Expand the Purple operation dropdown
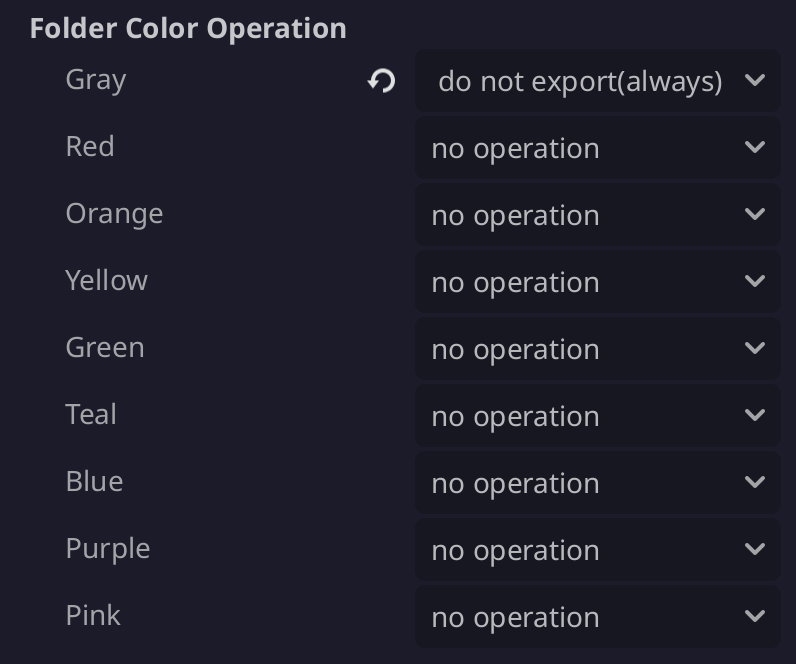Viewport: 796px width, 664px height. pyautogui.click(x=597, y=550)
